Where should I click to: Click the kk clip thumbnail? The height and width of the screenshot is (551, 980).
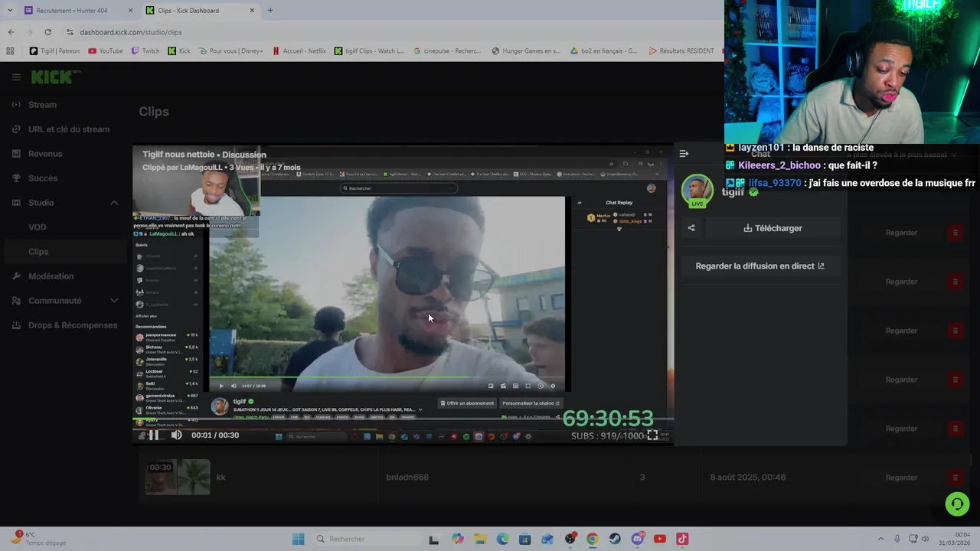pyautogui.click(x=178, y=477)
